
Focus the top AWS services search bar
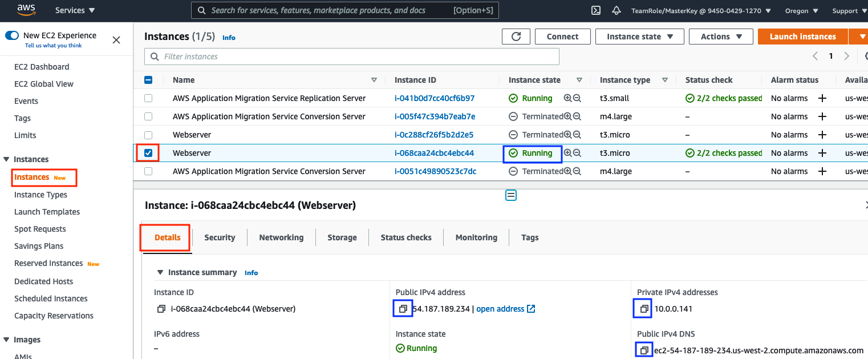345,10
